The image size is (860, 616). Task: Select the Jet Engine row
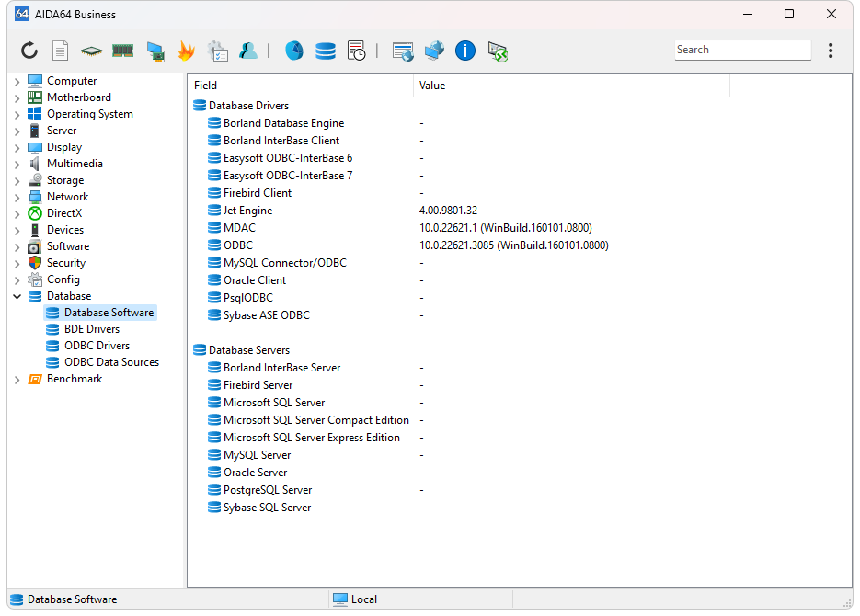[x=247, y=211]
